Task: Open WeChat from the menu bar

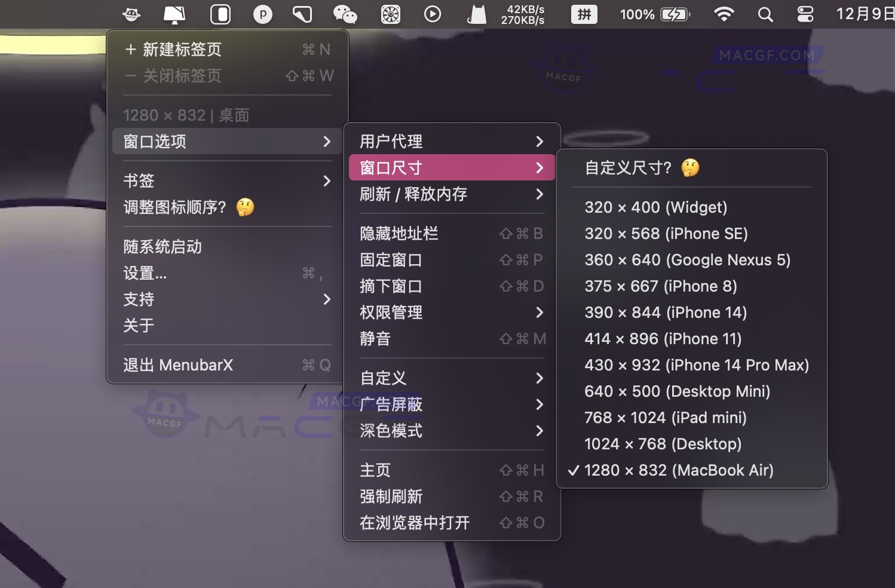Action: (x=345, y=14)
